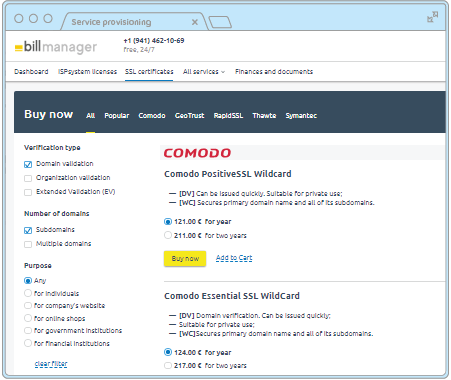Select 121.00 € for year option
Image resolution: width=451 pixels, height=380 pixels.
[x=168, y=222]
